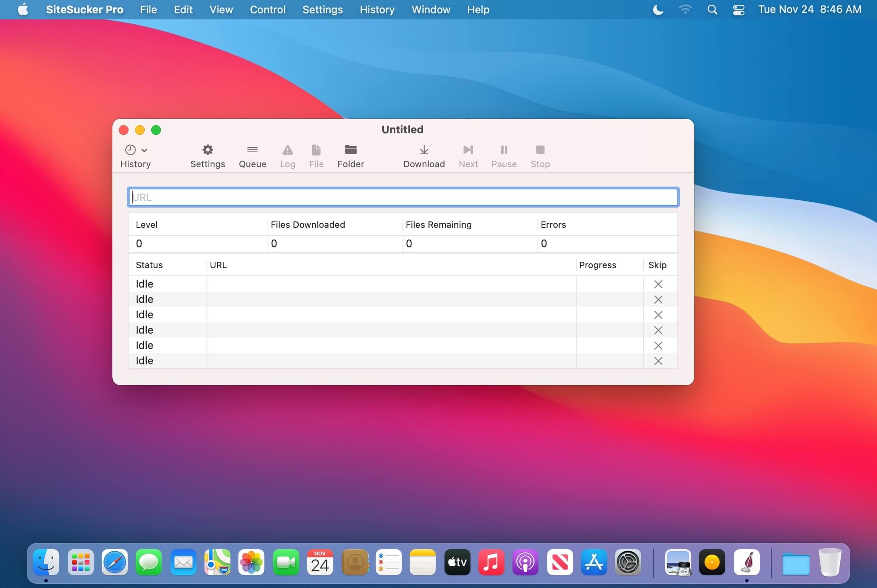Pause downloads using the Pause icon
Viewport: 877px width, 588px height.
tap(504, 155)
